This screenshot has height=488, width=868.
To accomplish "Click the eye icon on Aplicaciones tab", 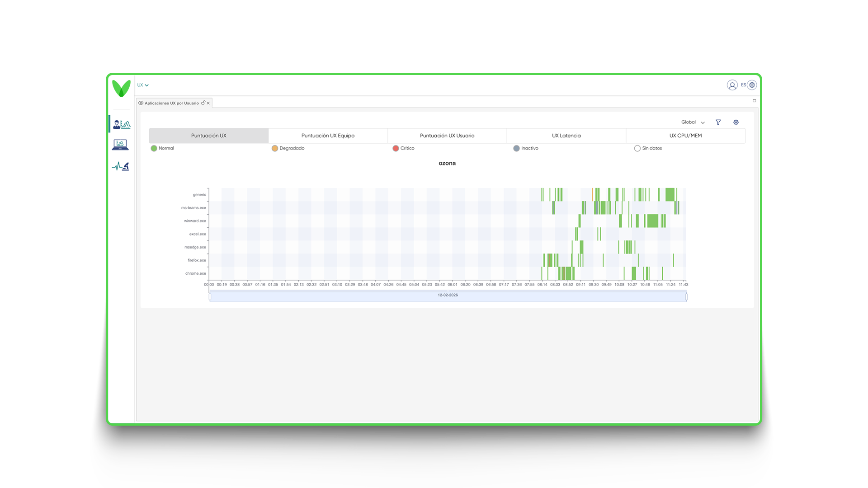I will [141, 103].
